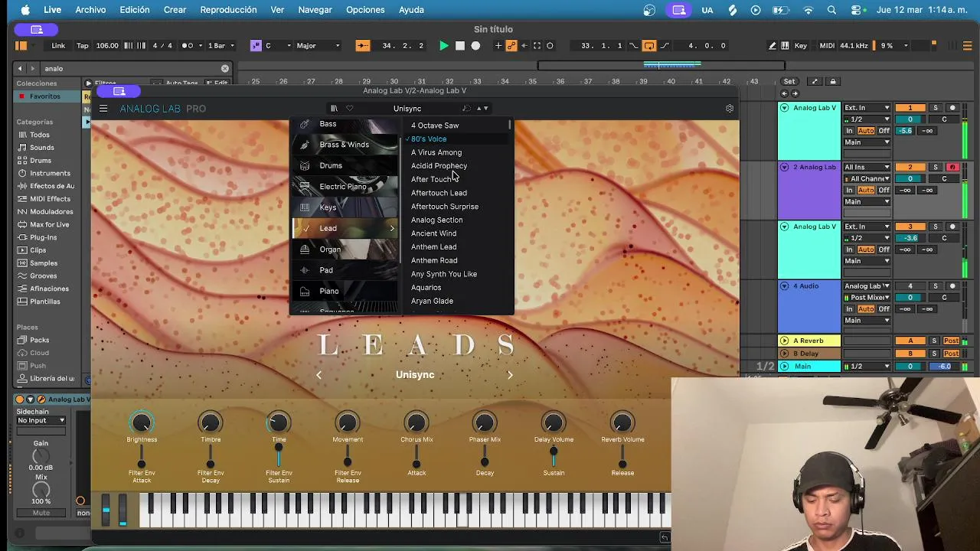
Task: Click the Piano instrument type icon
Action: (x=305, y=292)
